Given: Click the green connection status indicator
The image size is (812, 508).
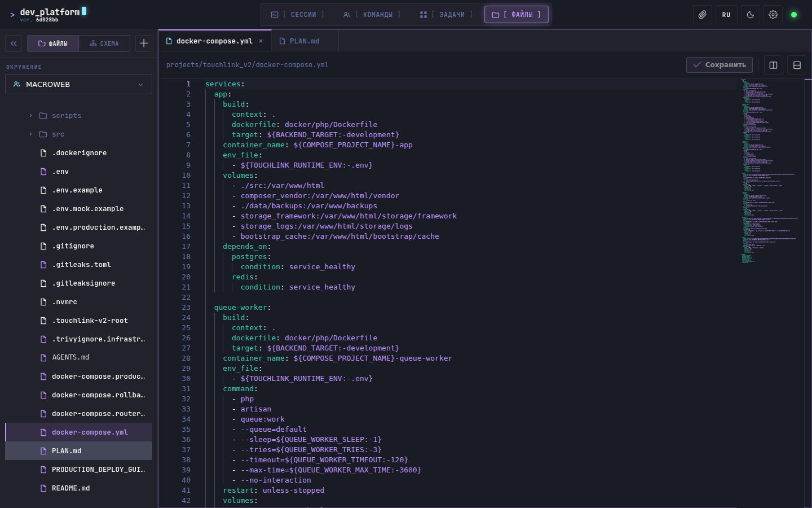Looking at the screenshot, I should click(x=794, y=15).
